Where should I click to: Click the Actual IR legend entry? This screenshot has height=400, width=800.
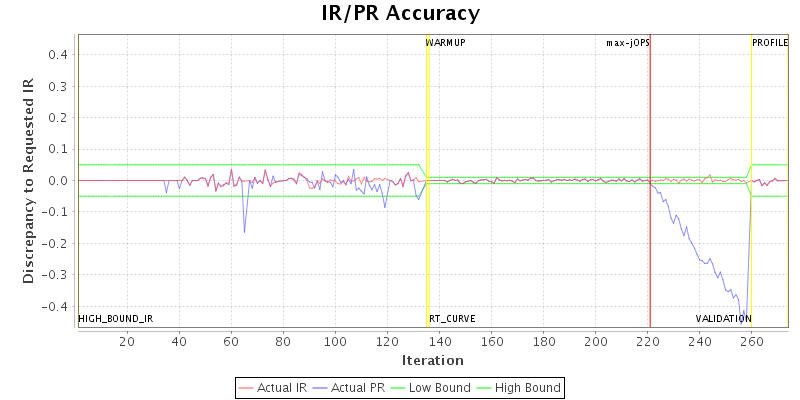click(x=273, y=387)
